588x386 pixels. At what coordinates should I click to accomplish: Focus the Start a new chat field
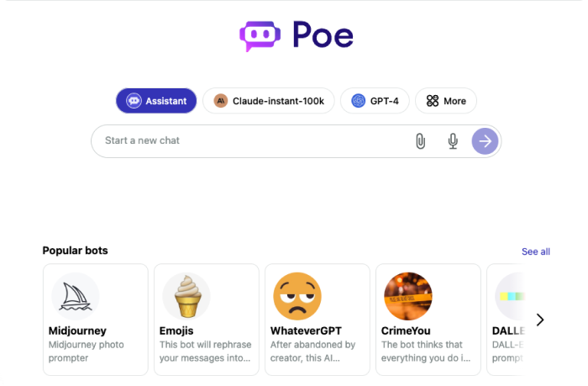pyautogui.click(x=251, y=141)
